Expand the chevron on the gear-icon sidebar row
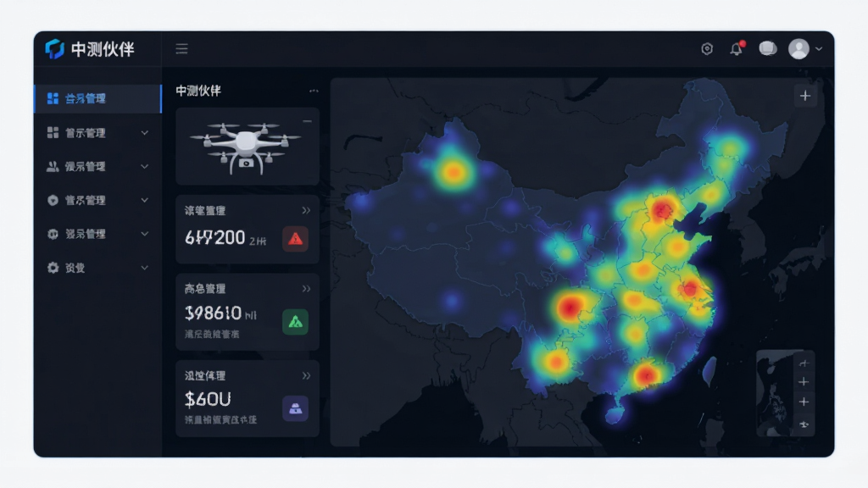Screen dimensions: 868x488 144,268
